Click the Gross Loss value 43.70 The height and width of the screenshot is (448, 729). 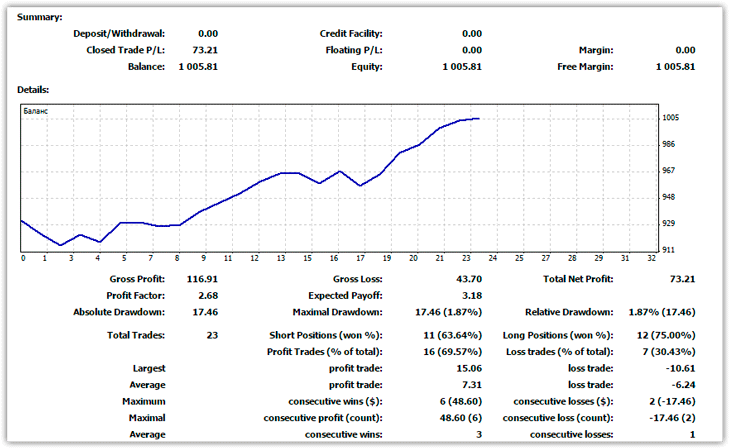[x=468, y=279]
